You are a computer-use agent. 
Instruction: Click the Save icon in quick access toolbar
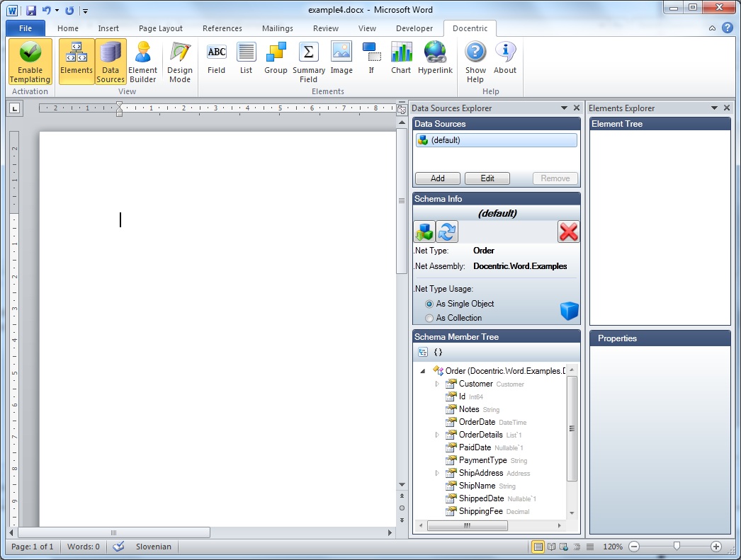[x=31, y=11]
